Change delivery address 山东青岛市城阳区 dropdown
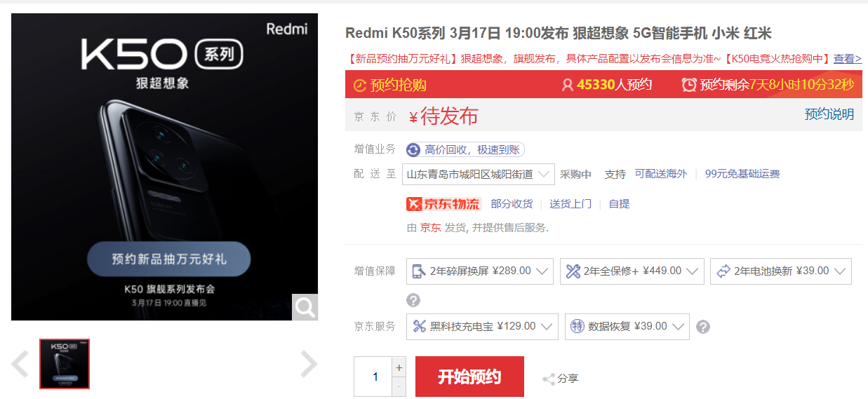 click(479, 175)
